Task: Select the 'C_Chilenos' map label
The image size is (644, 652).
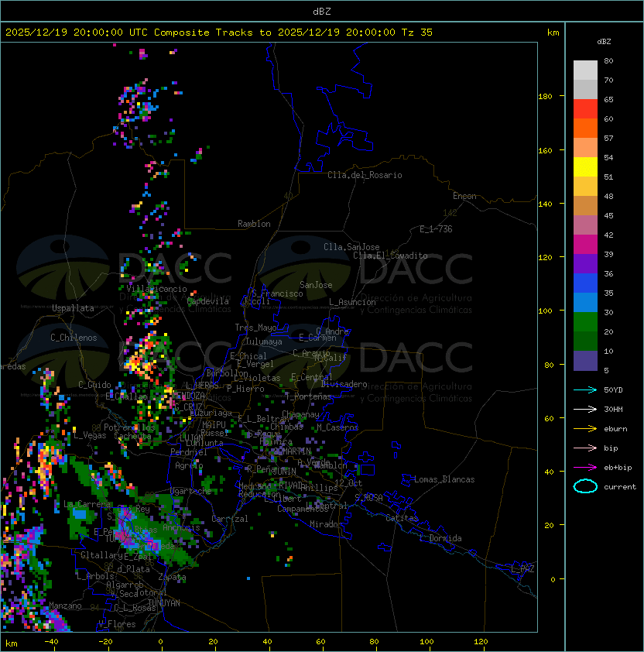Action: pyautogui.click(x=74, y=338)
